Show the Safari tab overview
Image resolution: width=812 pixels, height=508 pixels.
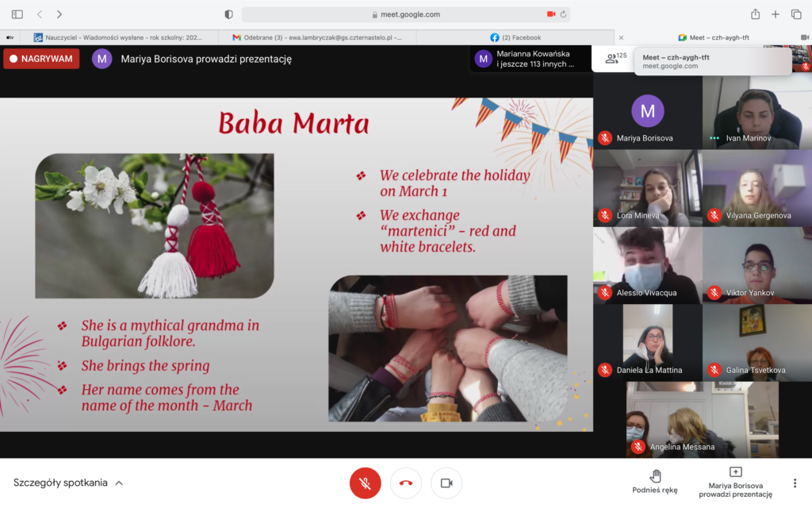click(796, 14)
